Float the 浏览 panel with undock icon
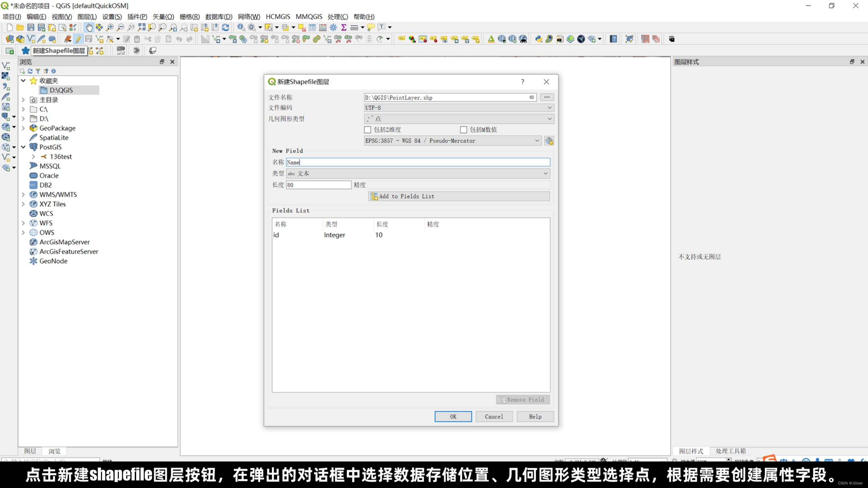The height and width of the screenshot is (488, 868). (162, 61)
